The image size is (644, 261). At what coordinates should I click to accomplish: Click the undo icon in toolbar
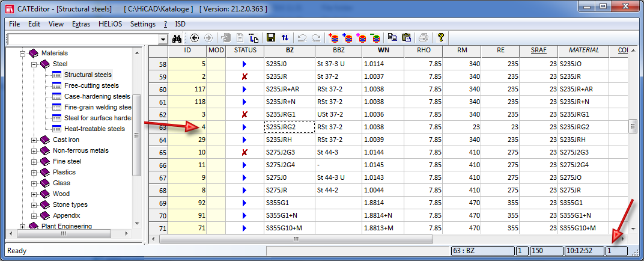[302, 38]
